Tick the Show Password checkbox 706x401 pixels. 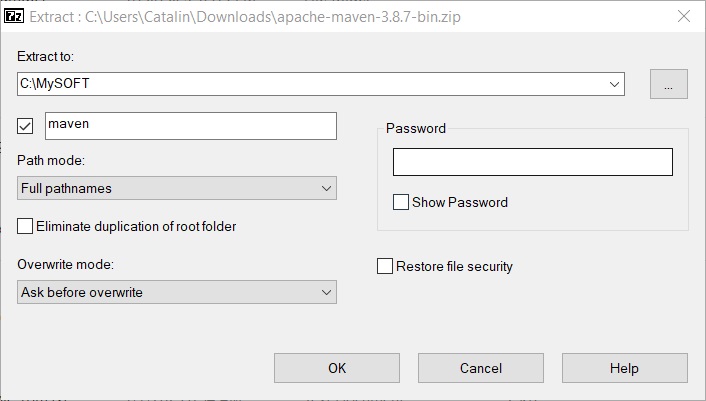[401, 202]
